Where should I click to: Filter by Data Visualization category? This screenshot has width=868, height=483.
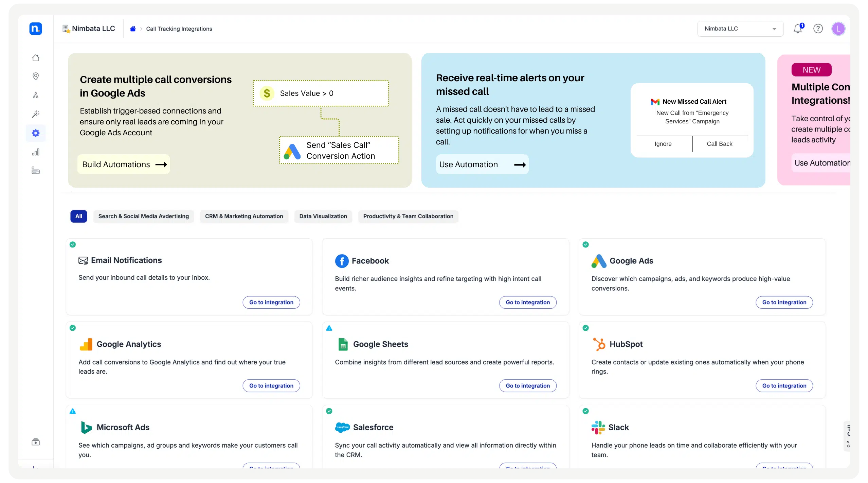tap(323, 216)
